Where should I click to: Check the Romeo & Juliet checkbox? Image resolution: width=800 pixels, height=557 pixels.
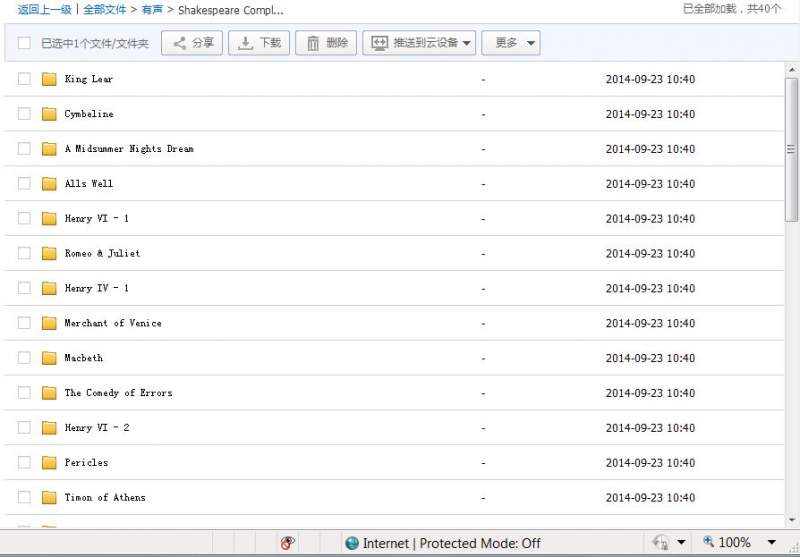[24, 253]
